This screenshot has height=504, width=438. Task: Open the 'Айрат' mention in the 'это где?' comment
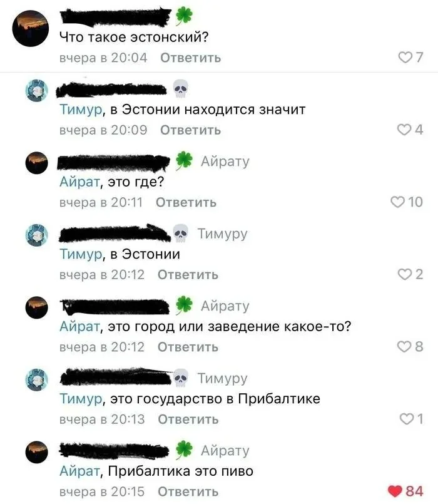pos(79,182)
